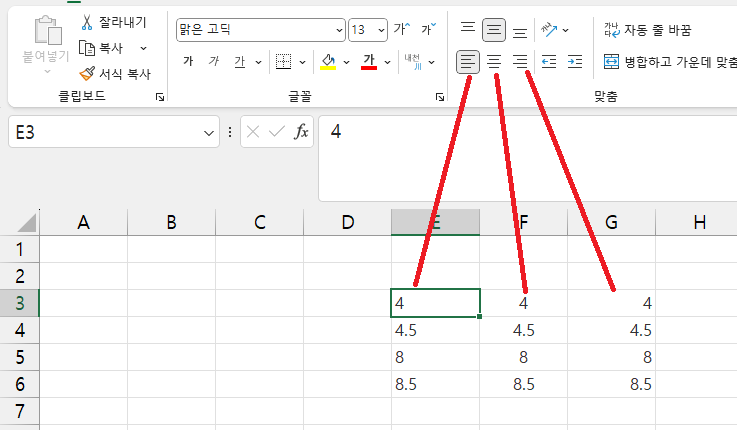Toggle underline formatting (underlined 가)
Screen dimensions: 737x430
coord(240,62)
